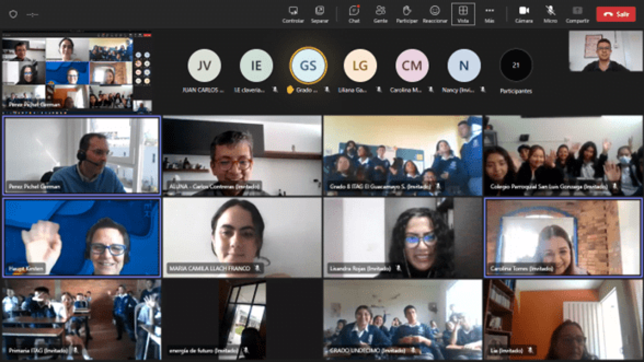This screenshot has height=362, width=644.
Task: Select the JV Juan Carlos avatar
Action: [204, 65]
